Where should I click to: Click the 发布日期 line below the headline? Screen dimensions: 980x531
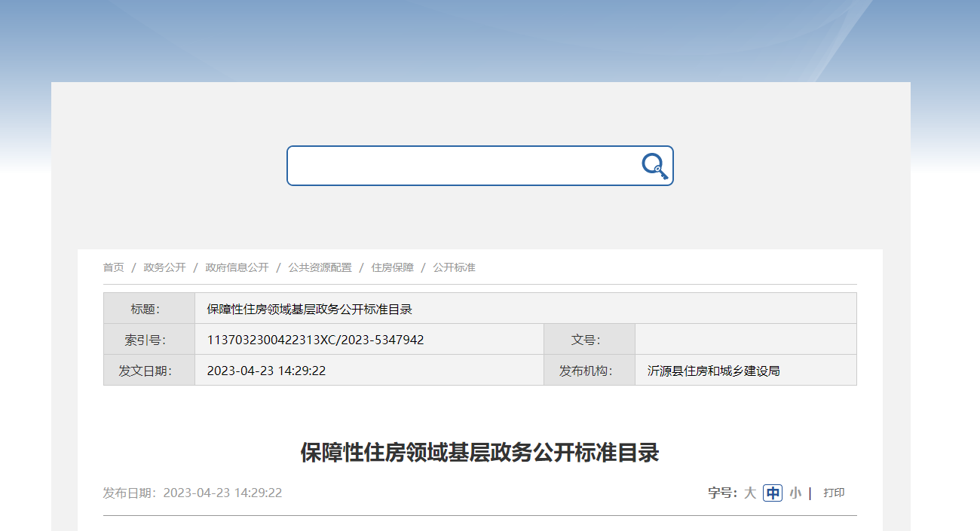click(192, 493)
